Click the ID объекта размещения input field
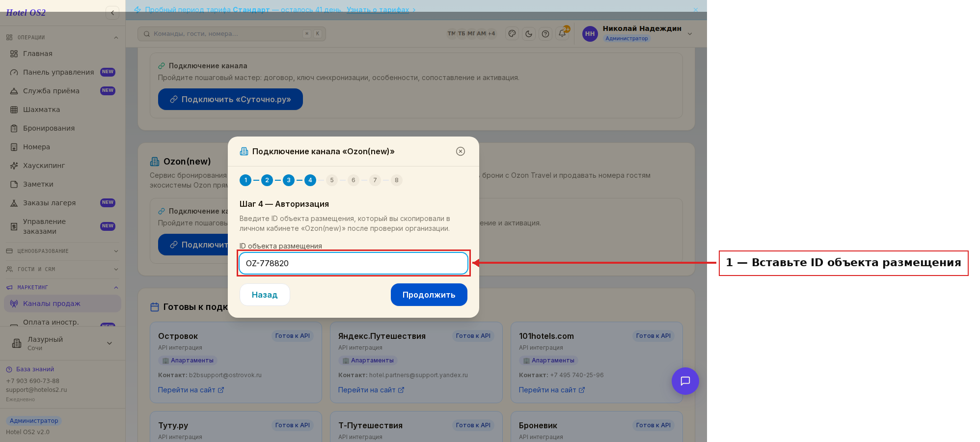980x442 pixels. pos(354,263)
